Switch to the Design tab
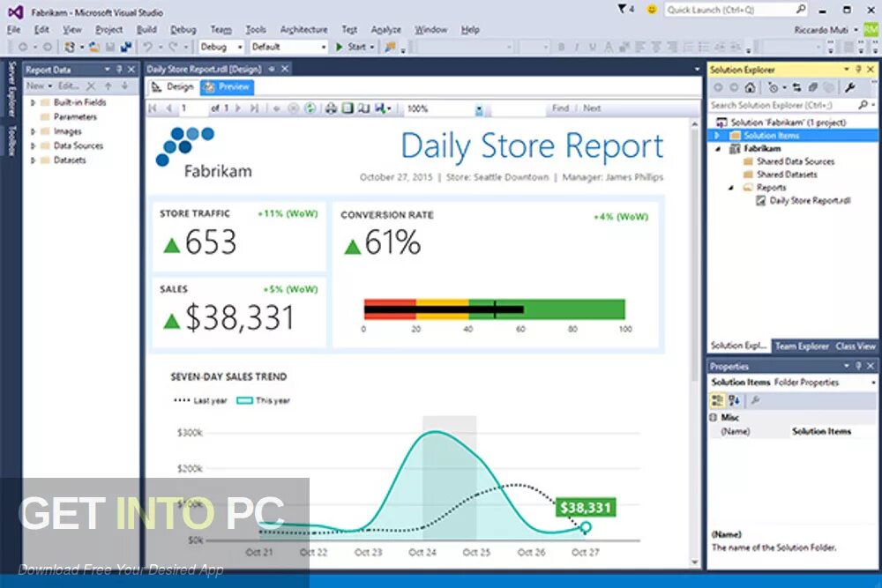Viewport: 882px width, 588px height. (173, 86)
